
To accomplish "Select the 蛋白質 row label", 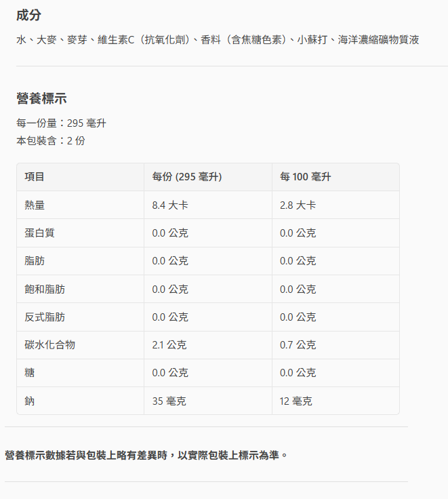I will point(39,233).
